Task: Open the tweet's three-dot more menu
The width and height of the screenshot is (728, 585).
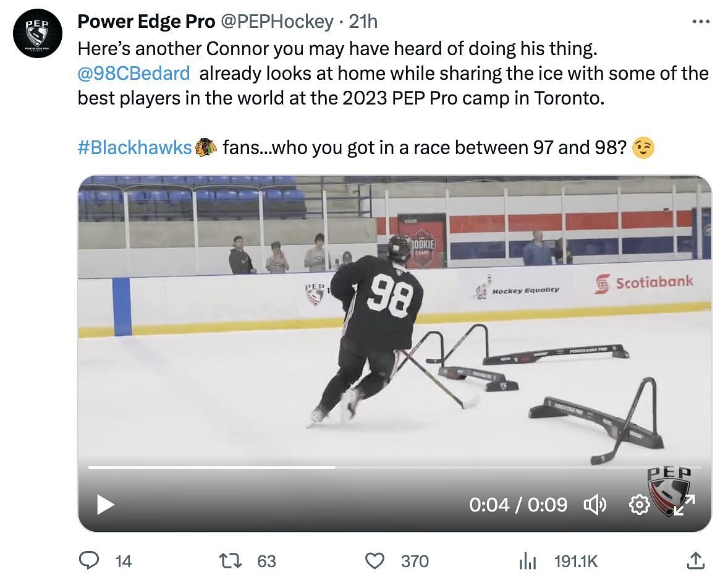Action: coord(700,22)
